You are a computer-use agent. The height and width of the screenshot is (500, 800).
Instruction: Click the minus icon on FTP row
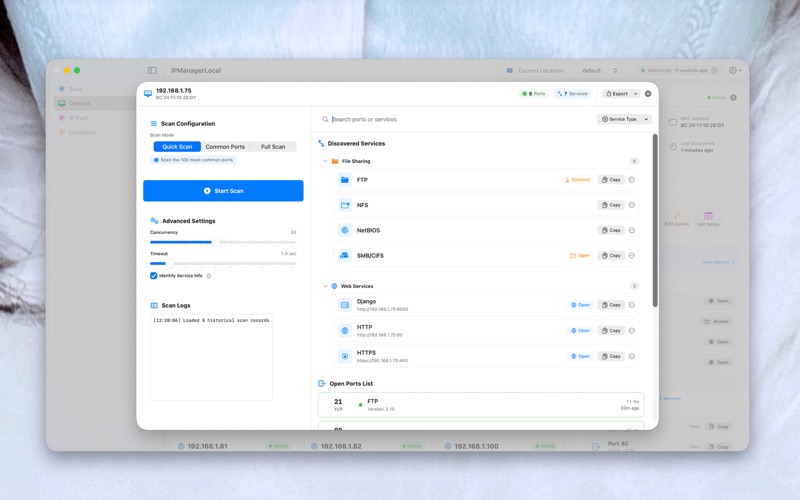coord(632,180)
